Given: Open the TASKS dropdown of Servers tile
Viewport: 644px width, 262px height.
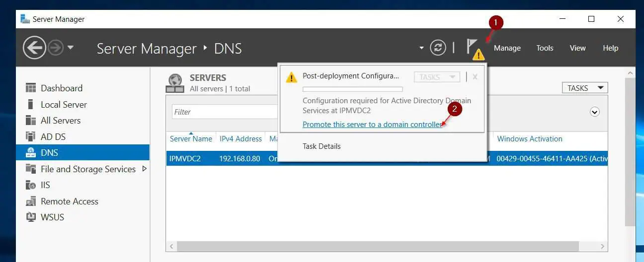Looking at the screenshot, I should click(585, 88).
